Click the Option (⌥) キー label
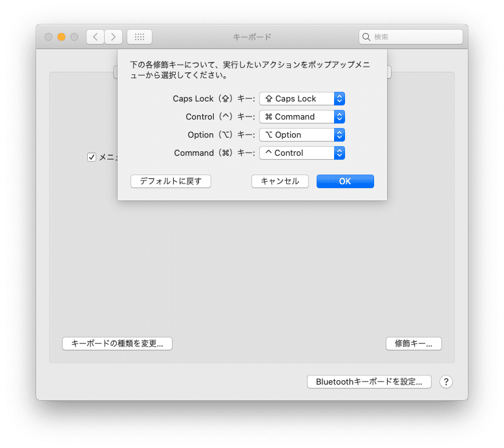This screenshot has height=448, width=504. [221, 134]
